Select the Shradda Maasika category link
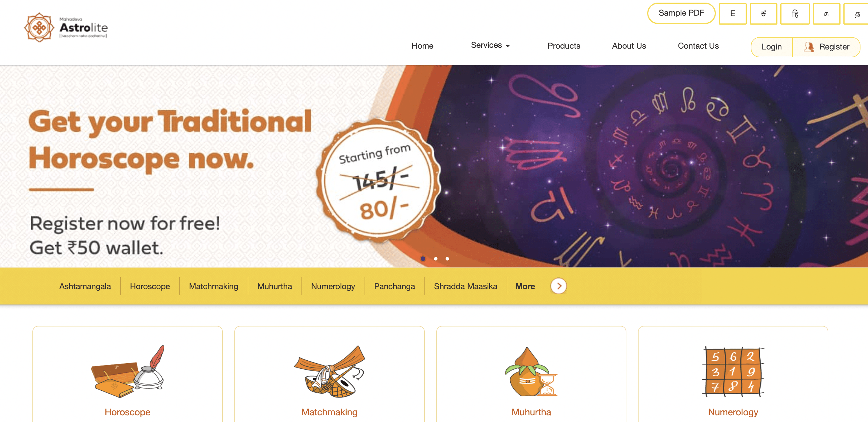 pyautogui.click(x=464, y=286)
